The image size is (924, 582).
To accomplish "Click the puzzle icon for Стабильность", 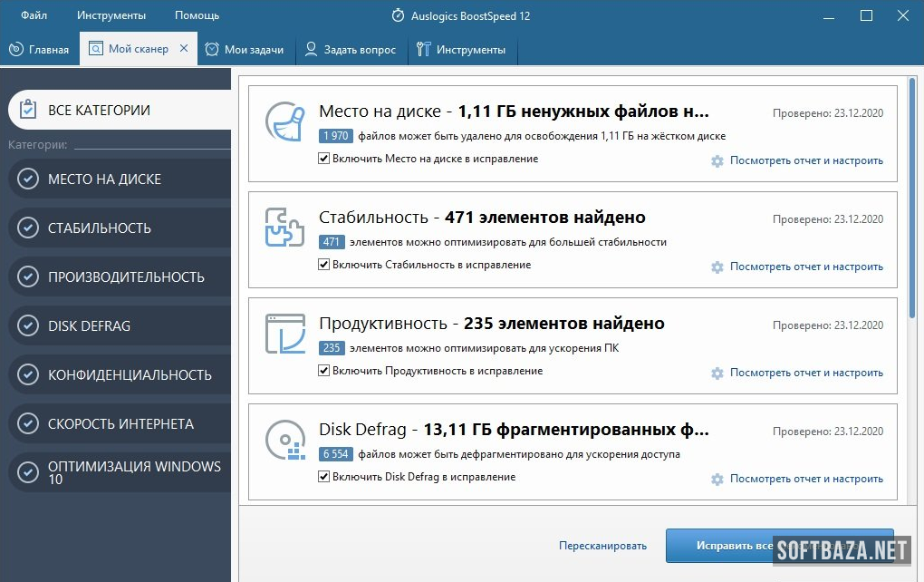I will 284,228.
